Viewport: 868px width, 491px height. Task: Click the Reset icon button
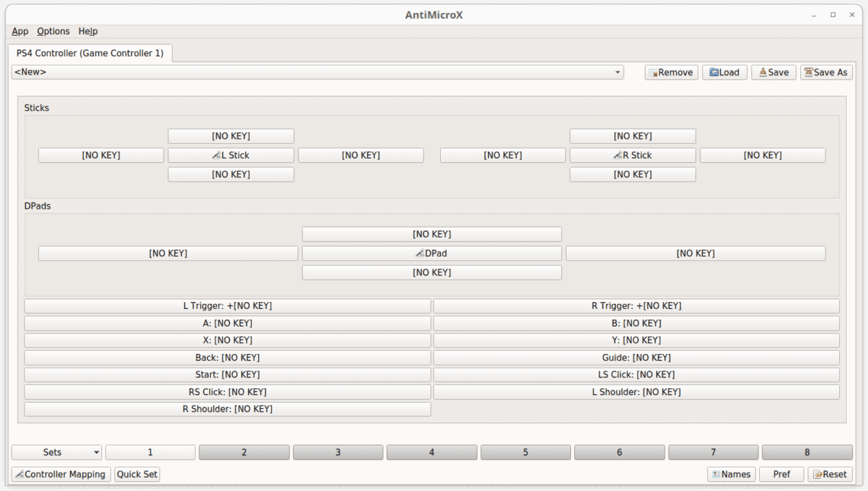point(829,473)
